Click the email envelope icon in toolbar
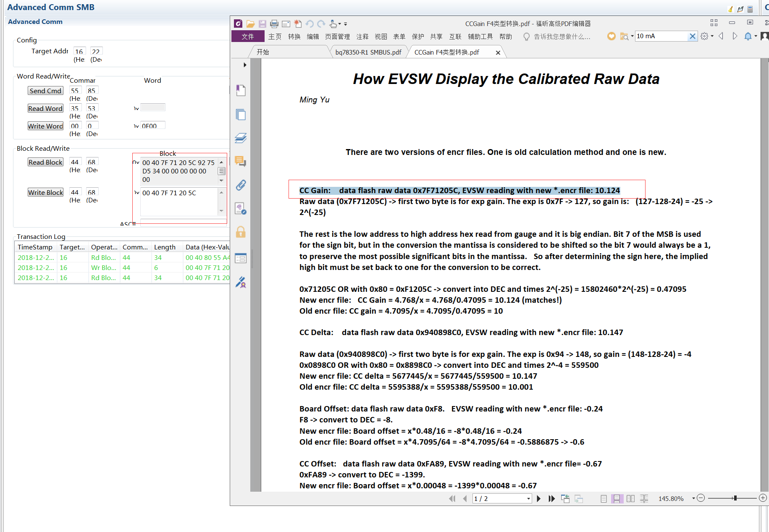Screen dimensions: 769x532 [286, 24]
